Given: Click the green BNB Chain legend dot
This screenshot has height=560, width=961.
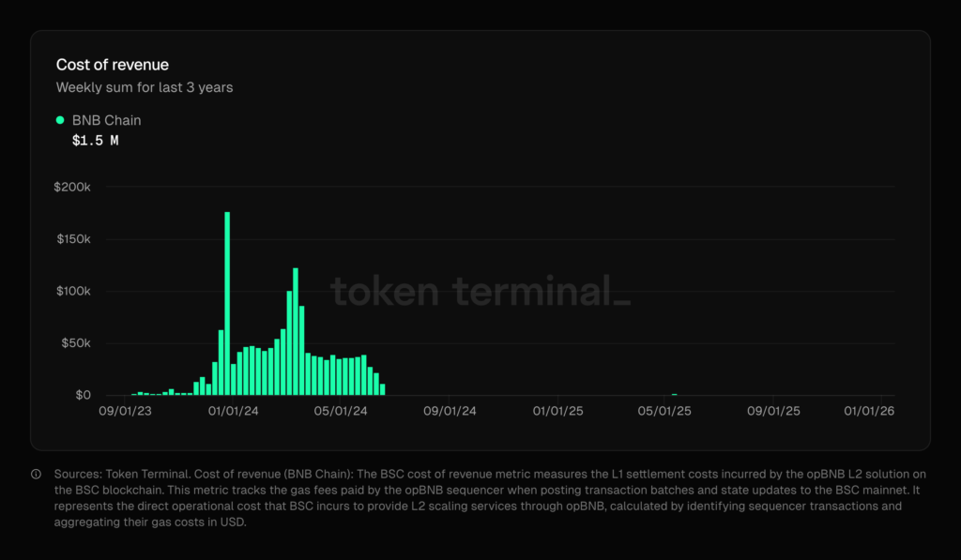Looking at the screenshot, I should 61,120.
